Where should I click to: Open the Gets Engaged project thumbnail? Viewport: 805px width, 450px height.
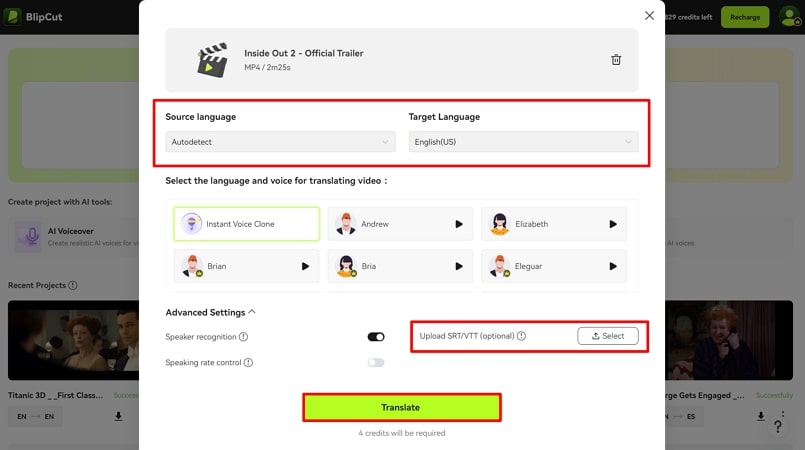click(729, 341)
